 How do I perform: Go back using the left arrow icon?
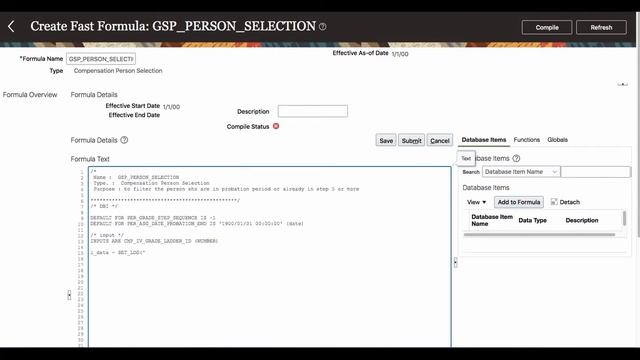click(11, 27)
